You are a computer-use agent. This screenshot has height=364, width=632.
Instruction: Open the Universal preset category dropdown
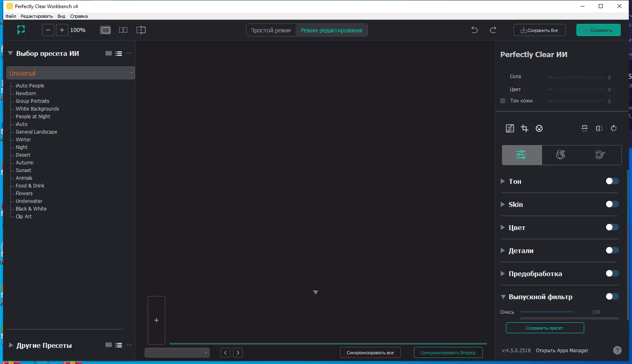pyautogui.click(x=131, y=73)
